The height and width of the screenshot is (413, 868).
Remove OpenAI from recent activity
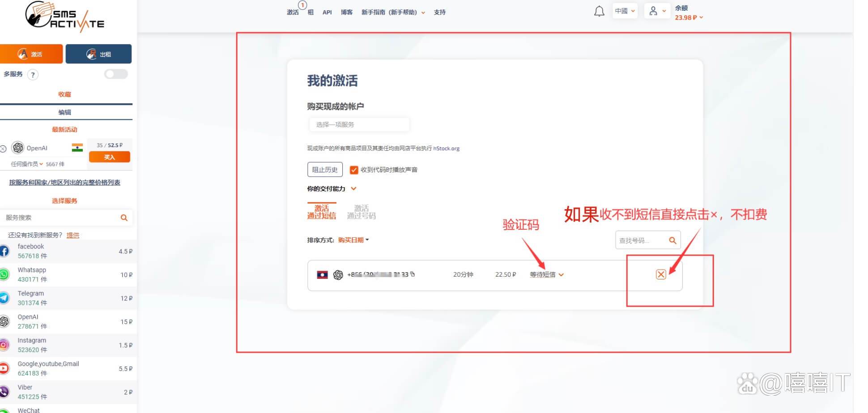coord(3,149)
